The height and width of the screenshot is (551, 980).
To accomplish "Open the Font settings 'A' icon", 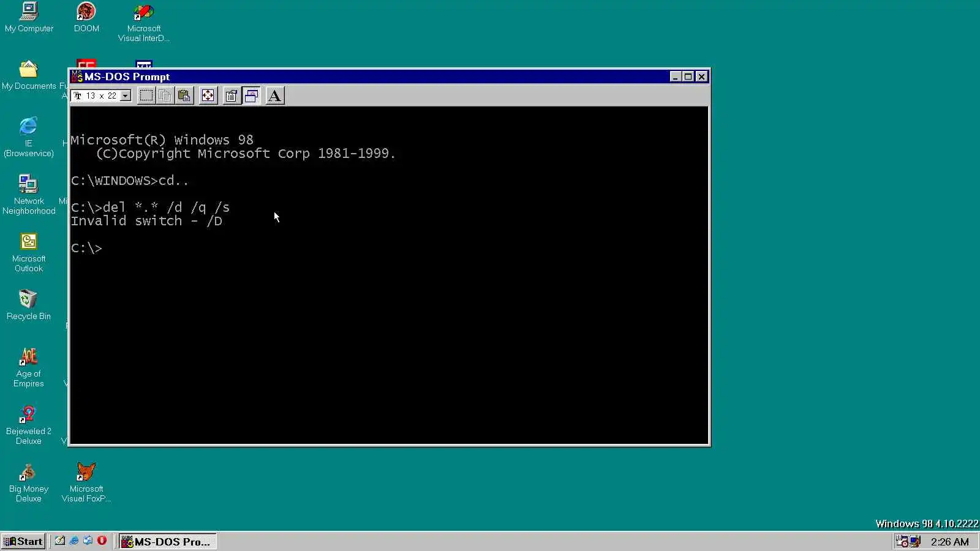I will 275,96.
